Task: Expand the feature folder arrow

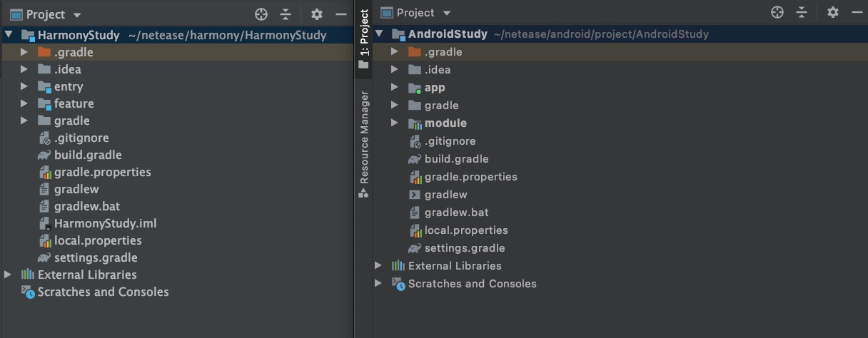Action: (24, 103)
